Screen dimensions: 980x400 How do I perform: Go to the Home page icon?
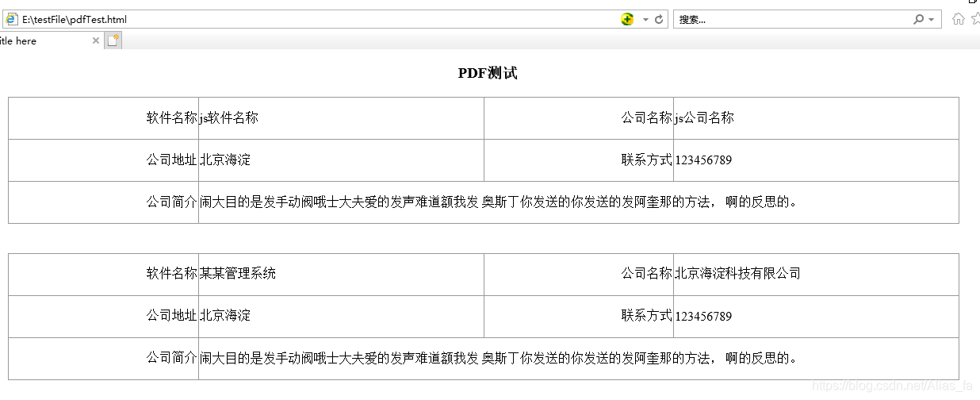959,19
